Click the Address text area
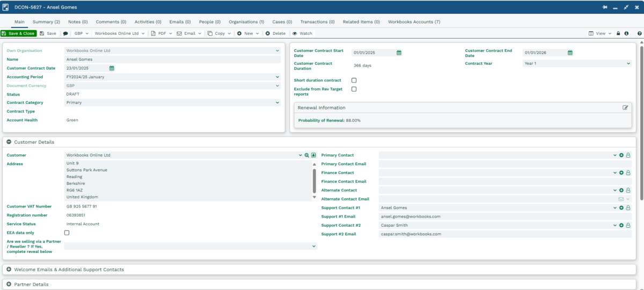Image resolution: width=644 pixels, height=290 pixels. pyautogui.click(x=187, y=181)
